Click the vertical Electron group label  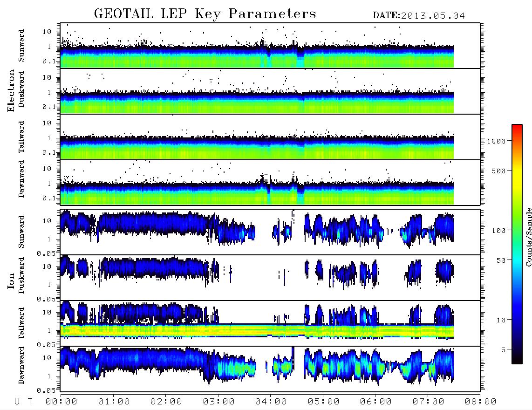pos(11,91)
